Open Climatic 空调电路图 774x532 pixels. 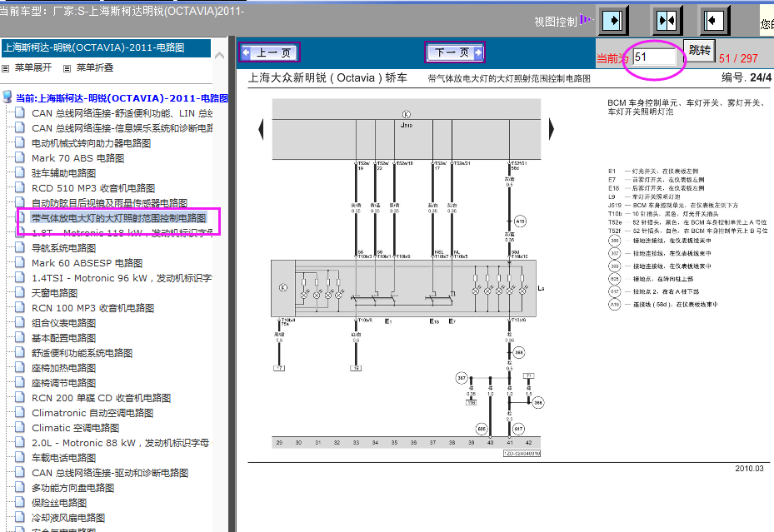[x=76, y=428]
